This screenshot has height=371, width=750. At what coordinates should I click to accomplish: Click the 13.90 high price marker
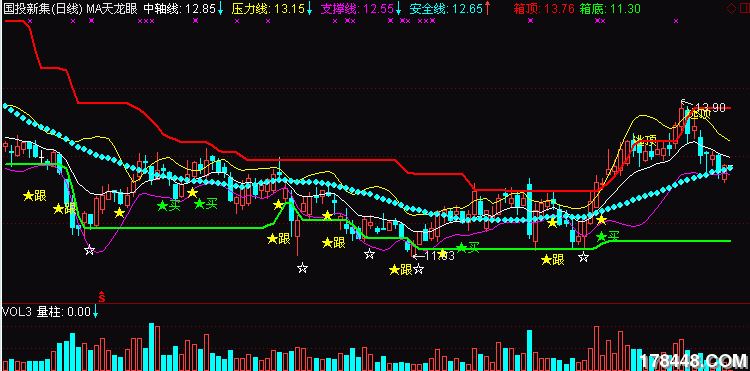click(x=710, y=108)
